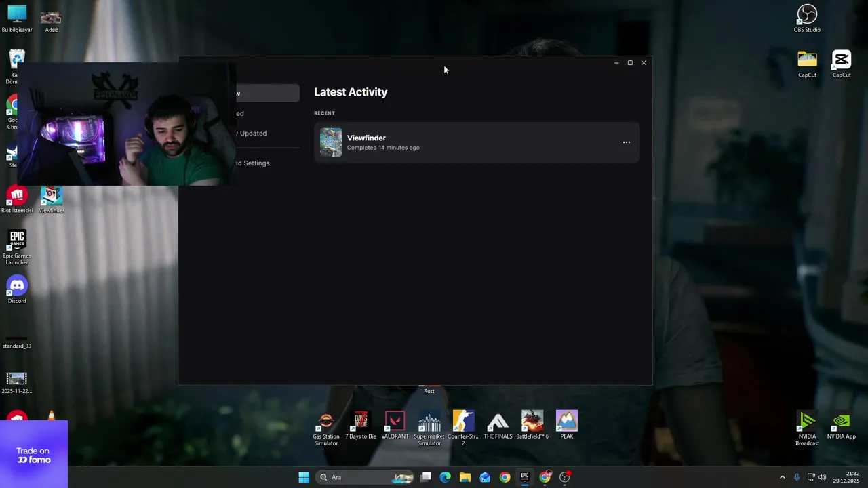Click the Viewfinder title in Latest Activity
Viewport: 868px width, 488px height.
click(x=366, y=138)
